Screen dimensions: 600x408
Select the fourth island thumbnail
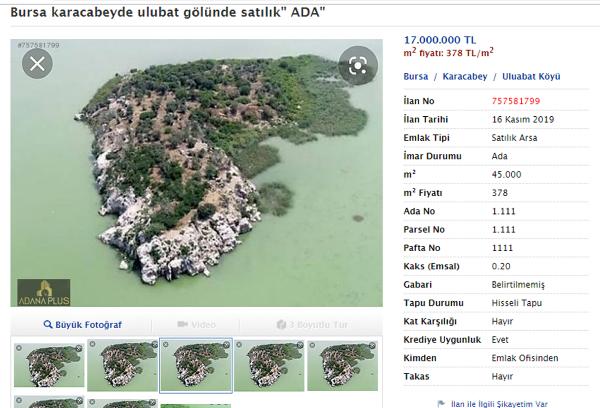click(268, 365)
